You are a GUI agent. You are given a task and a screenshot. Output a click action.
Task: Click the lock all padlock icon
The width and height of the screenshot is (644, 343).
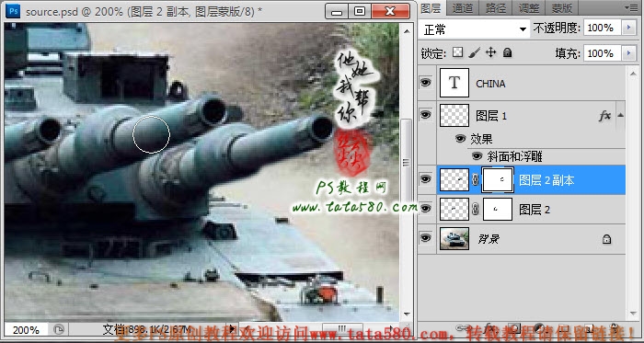(508, 52)
